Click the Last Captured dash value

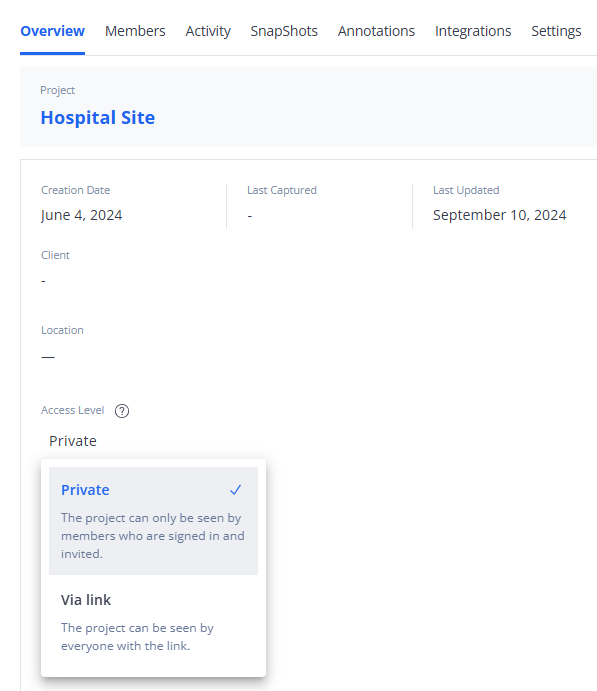(x=250, y=216)
